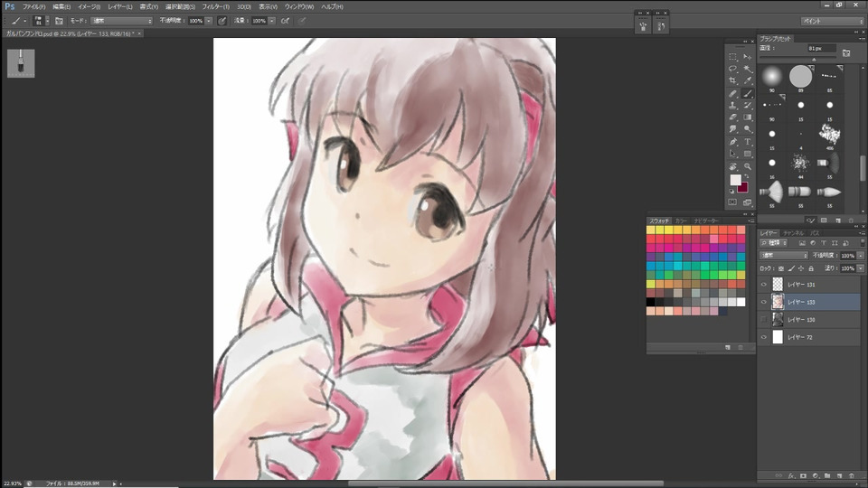Select the Magic Wand tool

coord(748,69)
